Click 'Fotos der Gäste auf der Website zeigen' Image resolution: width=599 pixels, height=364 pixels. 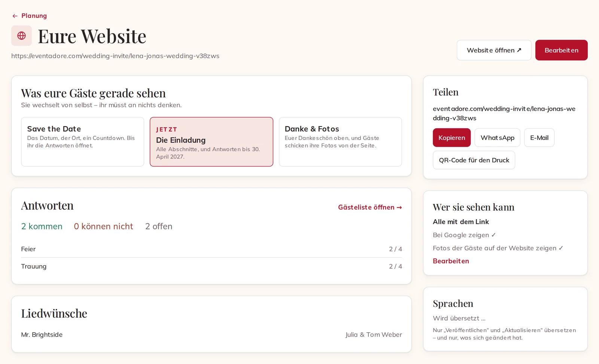pos(498,248)
